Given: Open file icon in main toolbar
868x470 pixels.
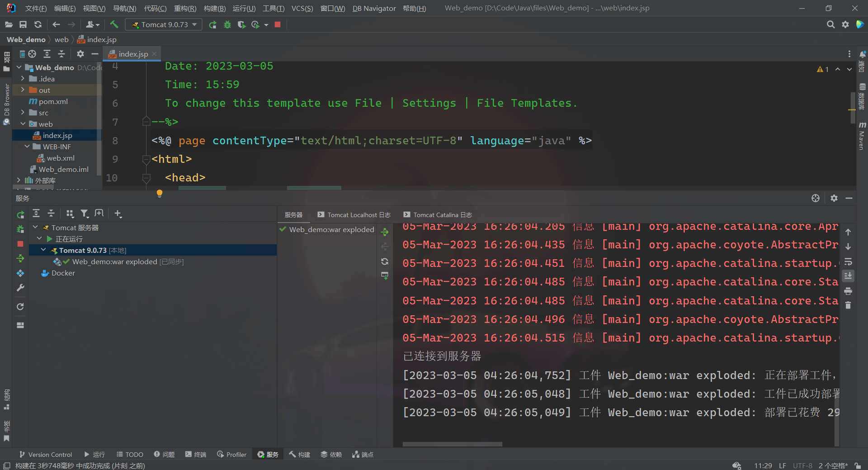Looking at the screenshot, I should tap(9, 24).
